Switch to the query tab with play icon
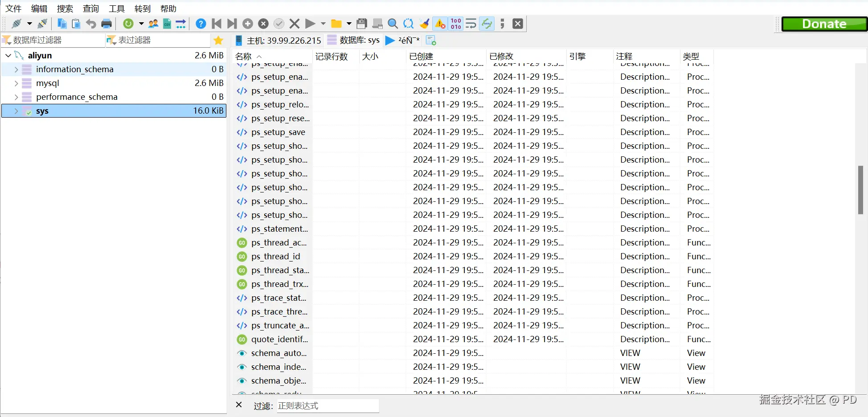This screenshot has width=868, height=417. tap(402, 41)
